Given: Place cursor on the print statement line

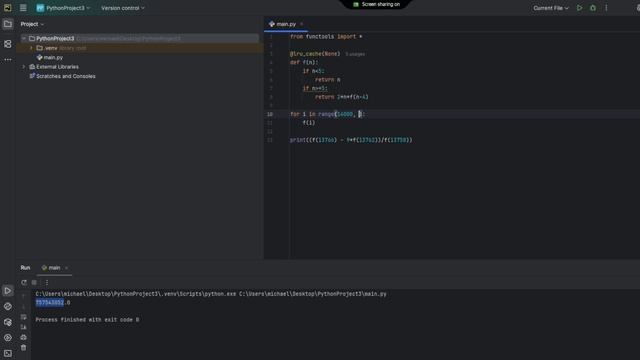Looking at the screenshot, I should coord(351,140).
